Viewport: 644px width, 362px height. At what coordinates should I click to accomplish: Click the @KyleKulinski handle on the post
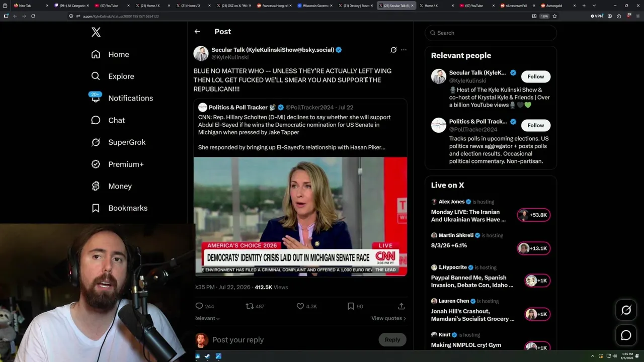pos(230,57)
